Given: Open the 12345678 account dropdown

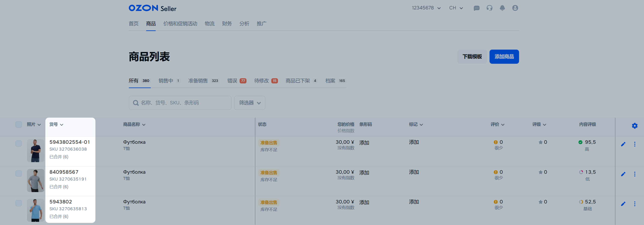Looking at the screenshot, I should [426, 8].
